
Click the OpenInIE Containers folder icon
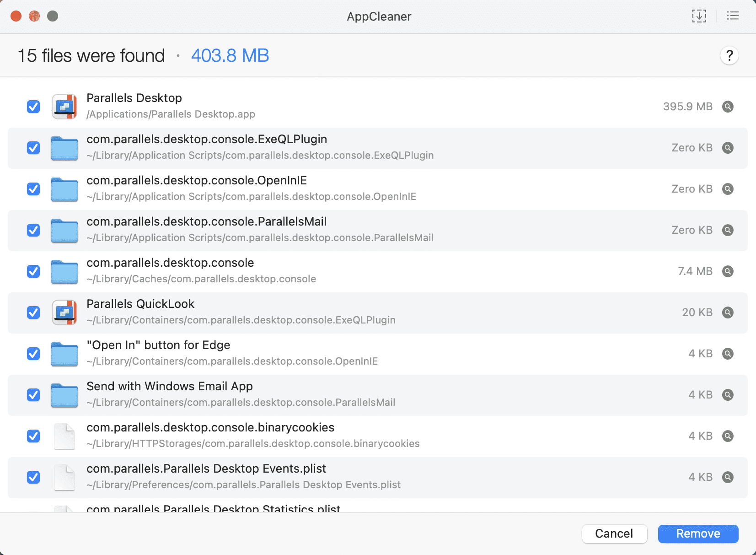click(x=64, y=354)
